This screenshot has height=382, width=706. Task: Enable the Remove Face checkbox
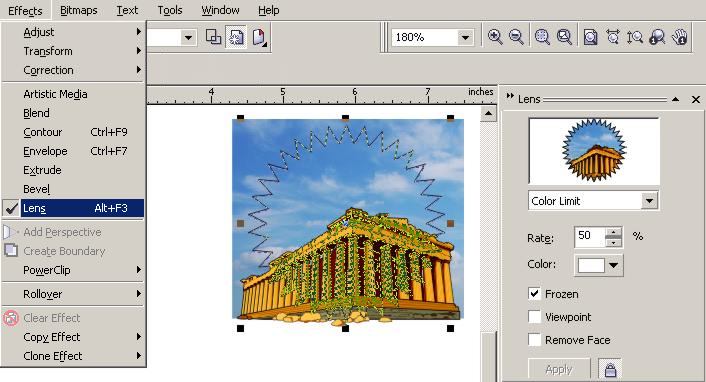534,339
